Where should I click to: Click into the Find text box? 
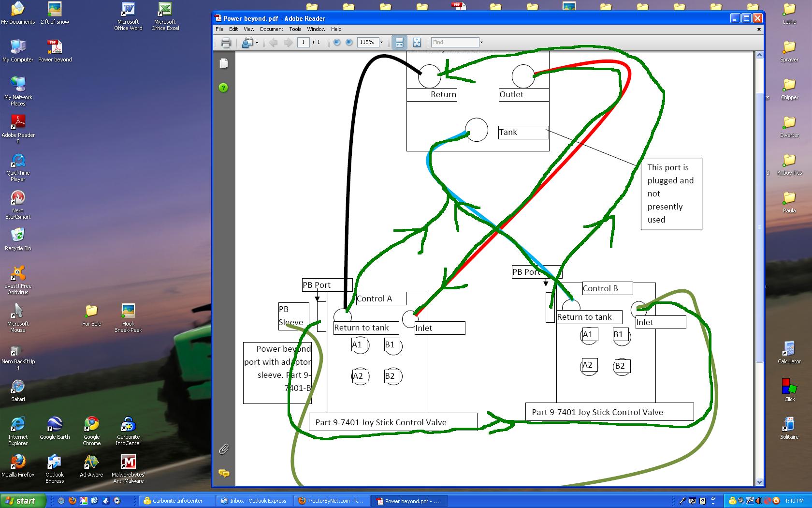454,43
